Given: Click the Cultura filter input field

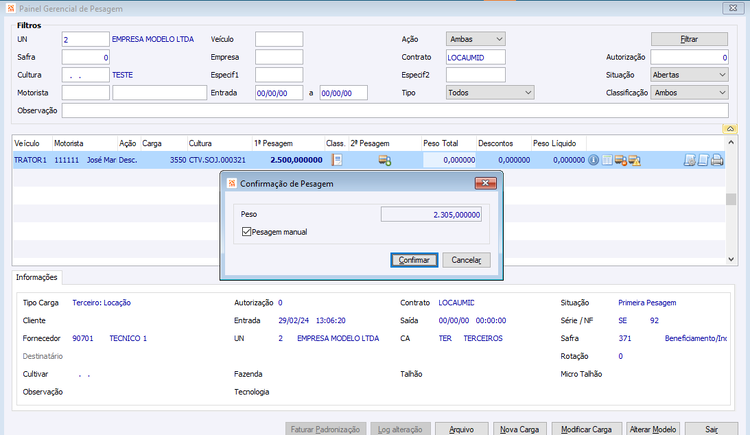Looking at the screenshot, I should click(86, 75).
